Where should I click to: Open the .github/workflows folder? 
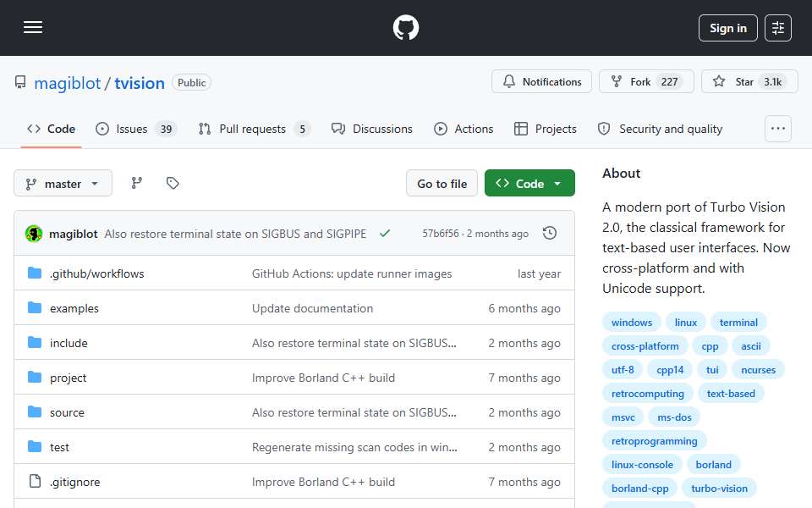coord(96,273)
